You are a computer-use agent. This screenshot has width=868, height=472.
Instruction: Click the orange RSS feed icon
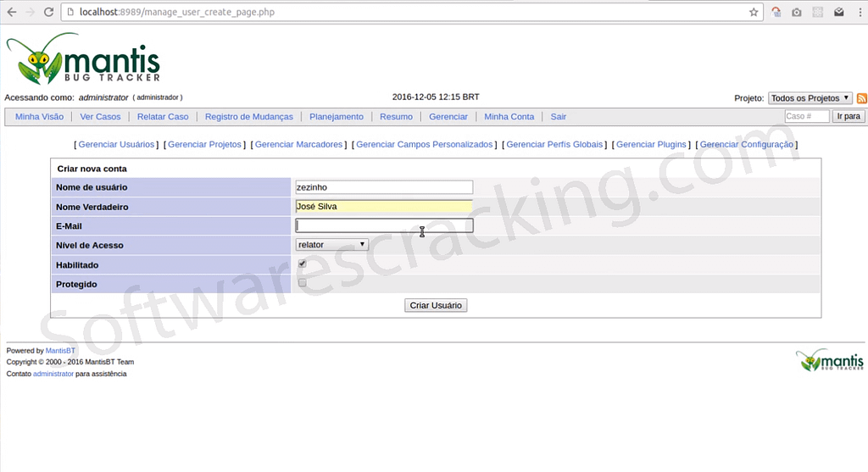pos(861,98)
